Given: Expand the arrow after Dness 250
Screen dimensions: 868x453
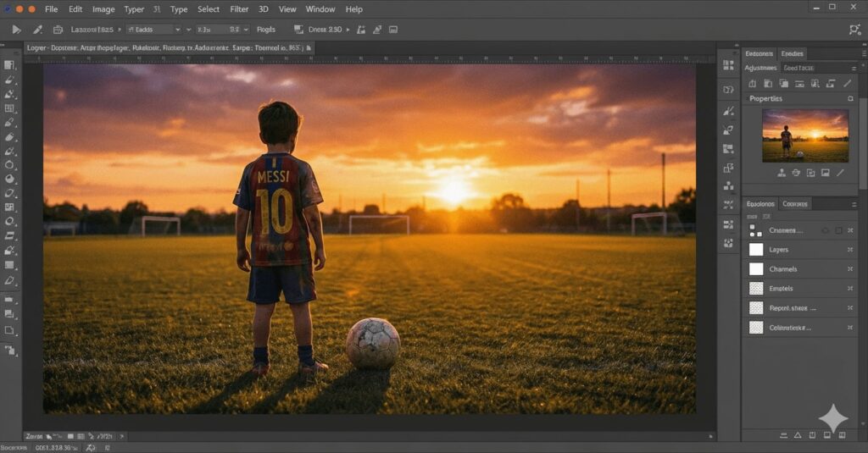Looking at the screenshot, I should [348, 30].
